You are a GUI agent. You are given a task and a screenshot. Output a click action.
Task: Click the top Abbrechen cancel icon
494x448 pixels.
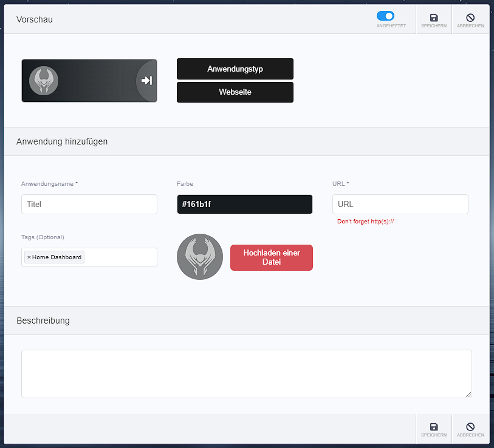tap(470, 18)
